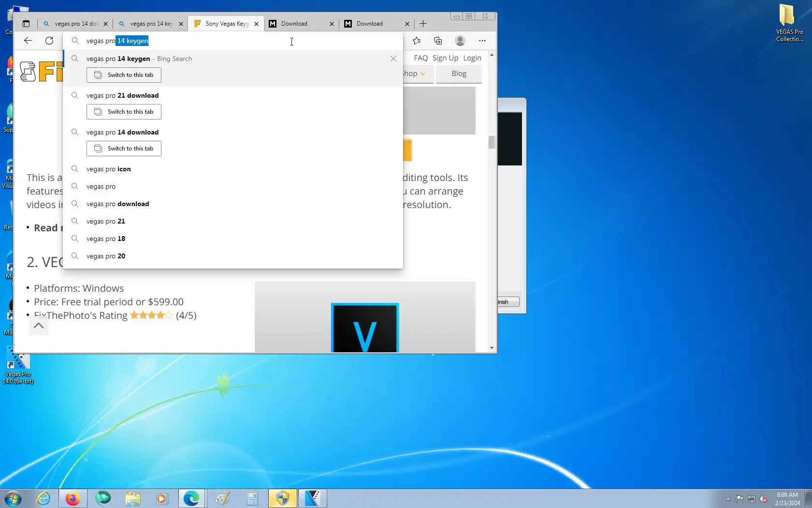
Task: Go back using the back arrow
Action: click(28, 41)
